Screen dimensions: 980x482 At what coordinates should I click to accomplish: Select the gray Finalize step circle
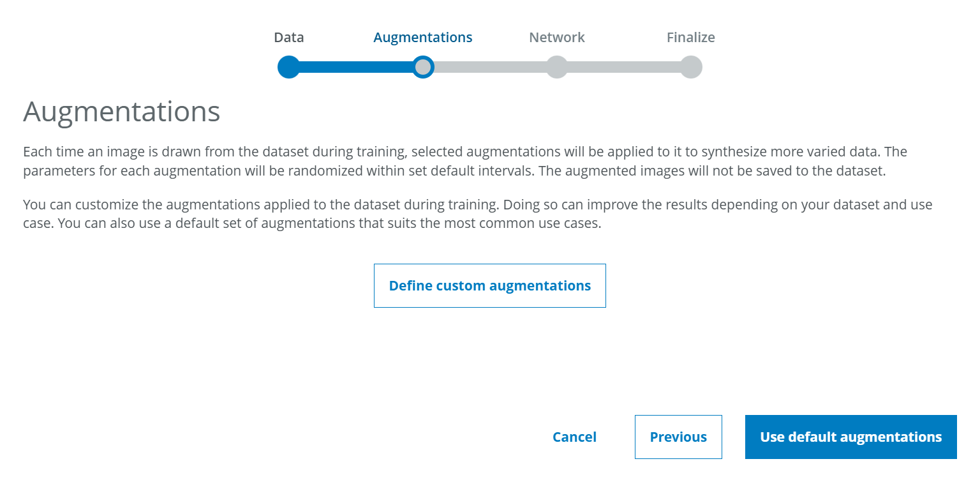pyautogui.click(x=691, y=66)
